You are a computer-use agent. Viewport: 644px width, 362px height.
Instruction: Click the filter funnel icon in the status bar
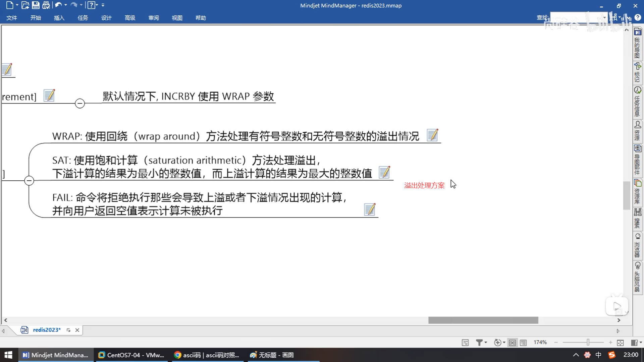(x=479, y=342)
